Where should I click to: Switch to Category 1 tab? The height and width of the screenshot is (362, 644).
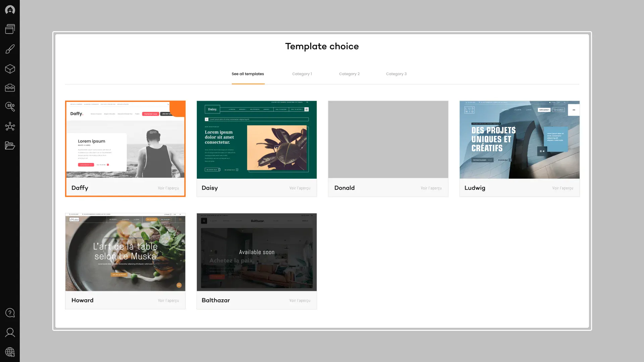302,74
